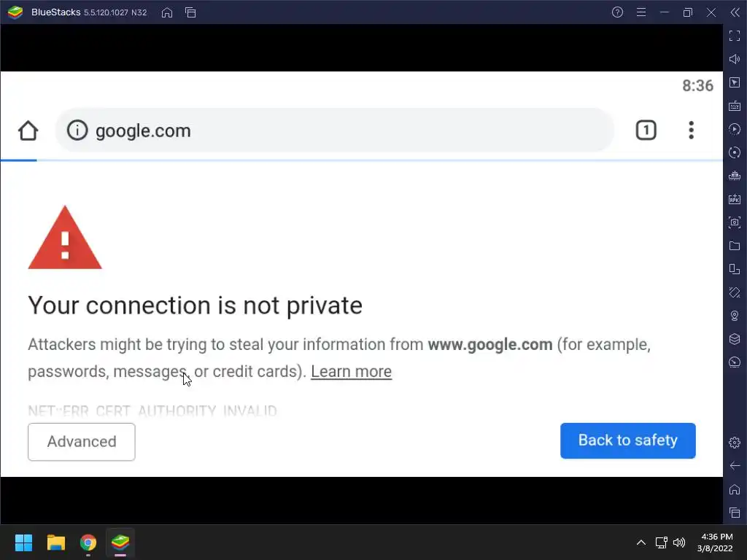Expand the Advanced details section

point(82,442)
